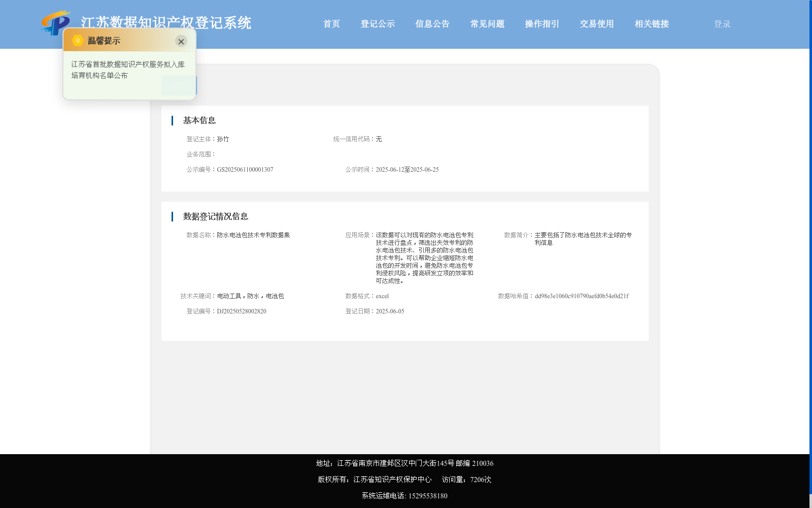The height and width of the screenshot is (508, 812).
Task: Open the 相关链接 menu
Action: coord(652,24)
